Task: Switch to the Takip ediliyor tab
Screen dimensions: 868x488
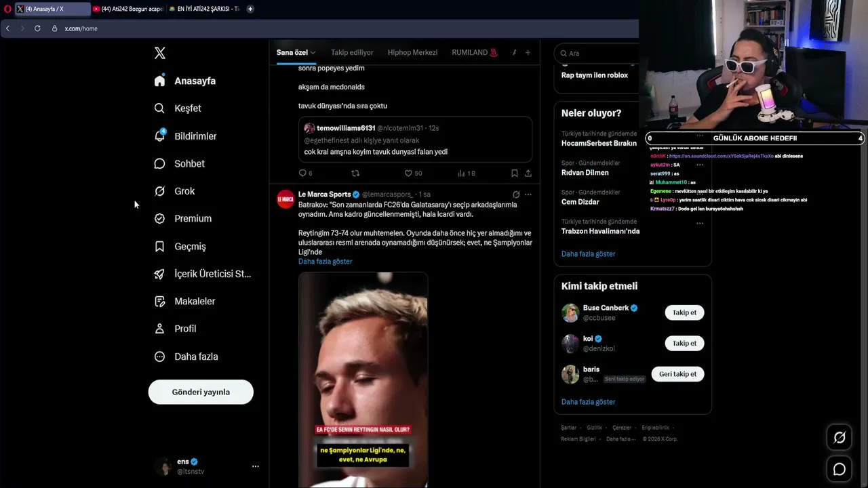Action: pyautogui.click(x=352, y=52)
